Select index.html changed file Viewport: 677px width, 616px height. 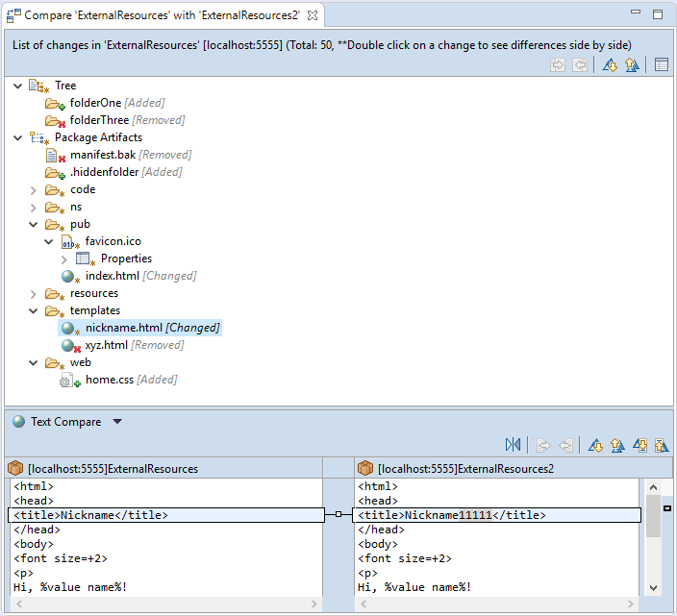pyautogui.click(x=113, y=276)
